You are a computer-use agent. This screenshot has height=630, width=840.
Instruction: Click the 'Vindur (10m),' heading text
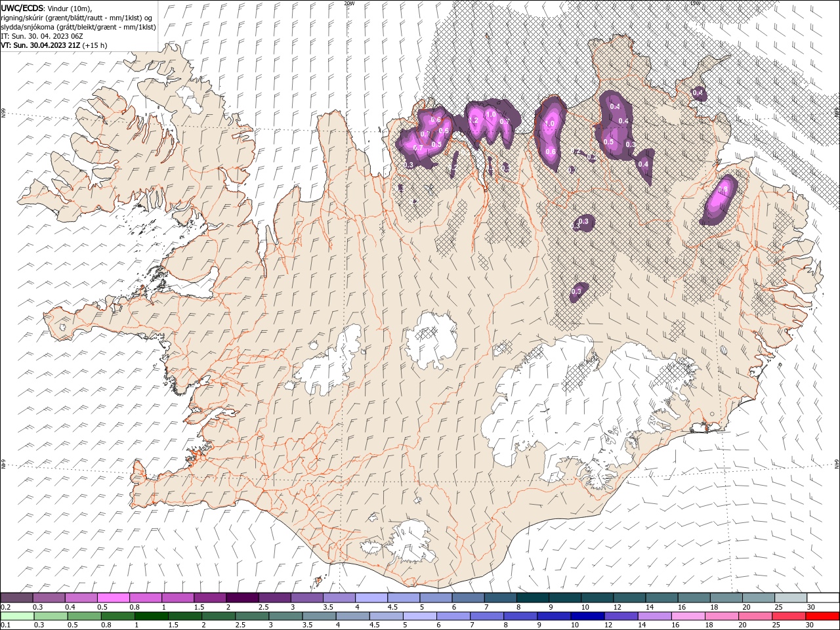click(x=70, y=8)
